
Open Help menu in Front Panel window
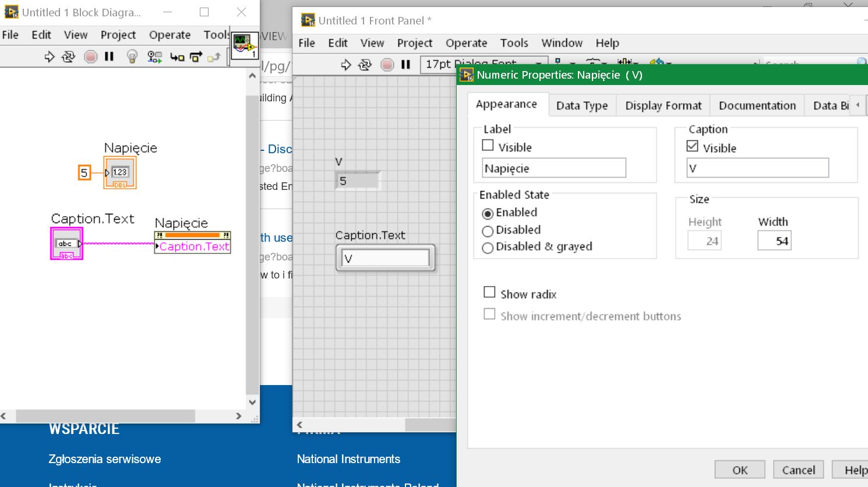point(607,43)
